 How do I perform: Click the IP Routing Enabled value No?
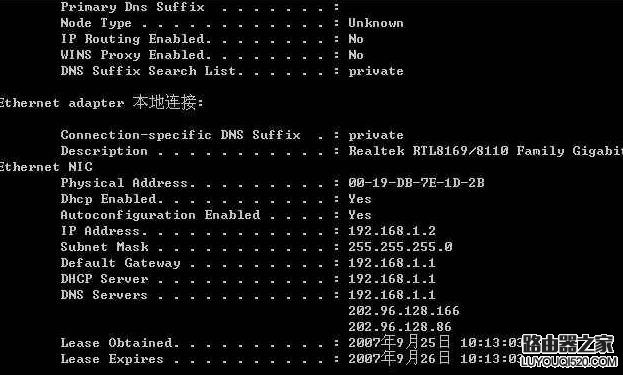[356, 39]
